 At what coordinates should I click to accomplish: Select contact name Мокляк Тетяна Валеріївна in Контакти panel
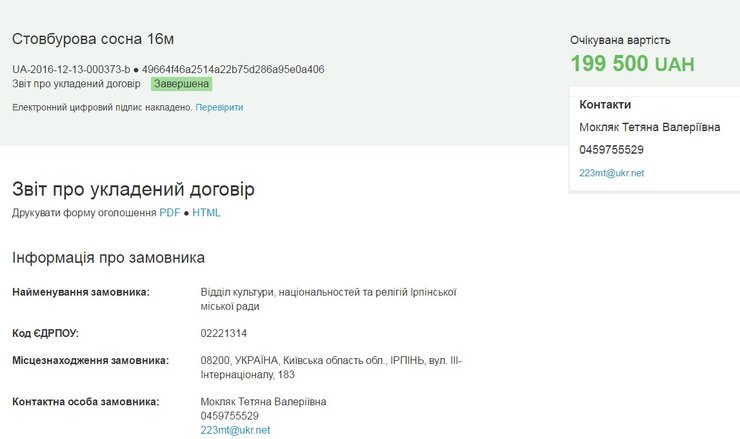649,127
